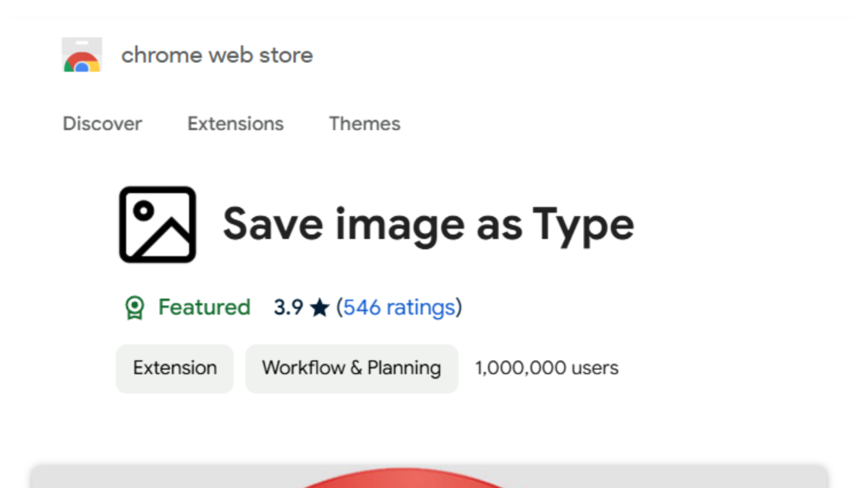Click the Save image as Type extension icon
868x488 pixels.
157,224
